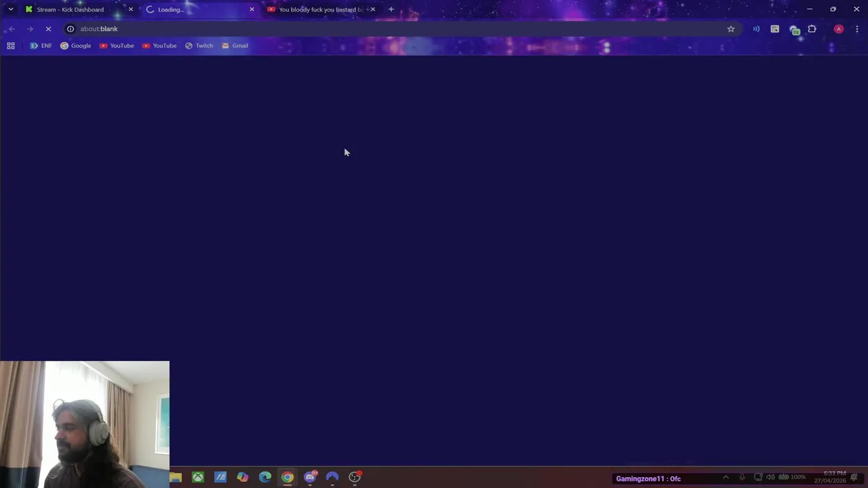This screenshot has height=488, width=868.
Task: Open the volume speaker tray icon
Action: coord(770,477)
